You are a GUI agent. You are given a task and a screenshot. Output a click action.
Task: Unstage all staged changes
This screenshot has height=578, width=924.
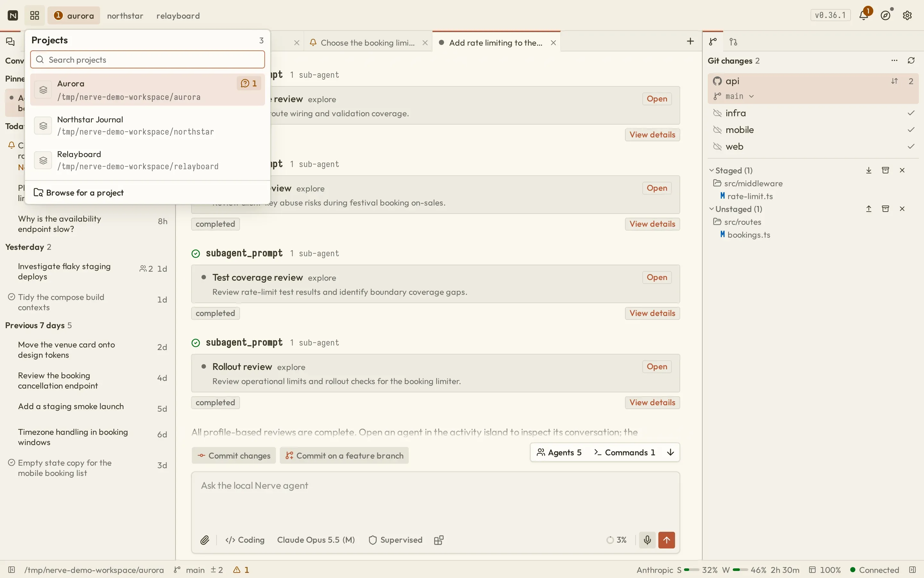click(x=868, y=170)
